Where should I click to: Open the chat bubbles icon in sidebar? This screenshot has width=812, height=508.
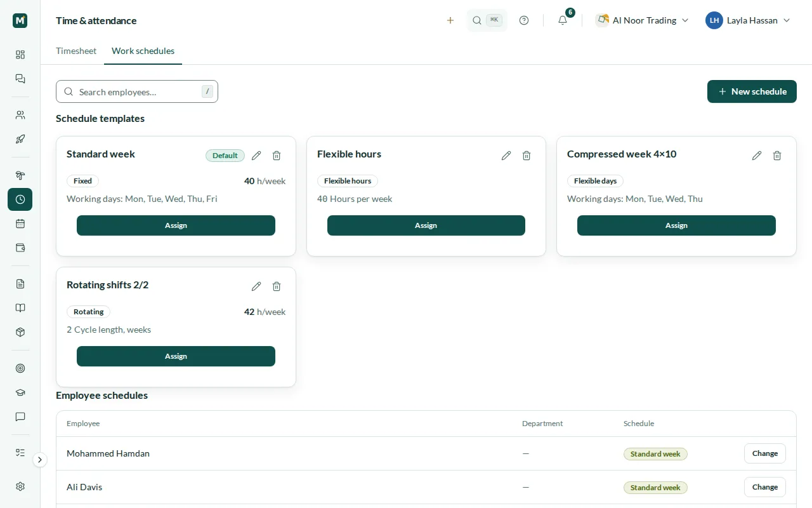coord(20,79)
